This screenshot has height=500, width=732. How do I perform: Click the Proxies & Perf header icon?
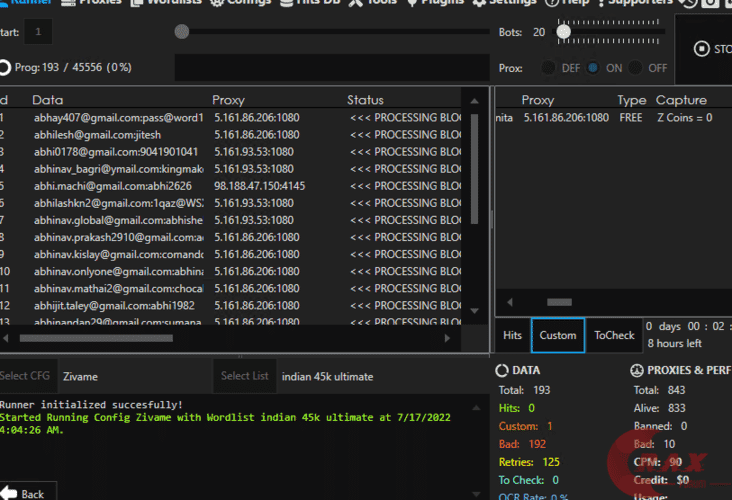point(638,370)
